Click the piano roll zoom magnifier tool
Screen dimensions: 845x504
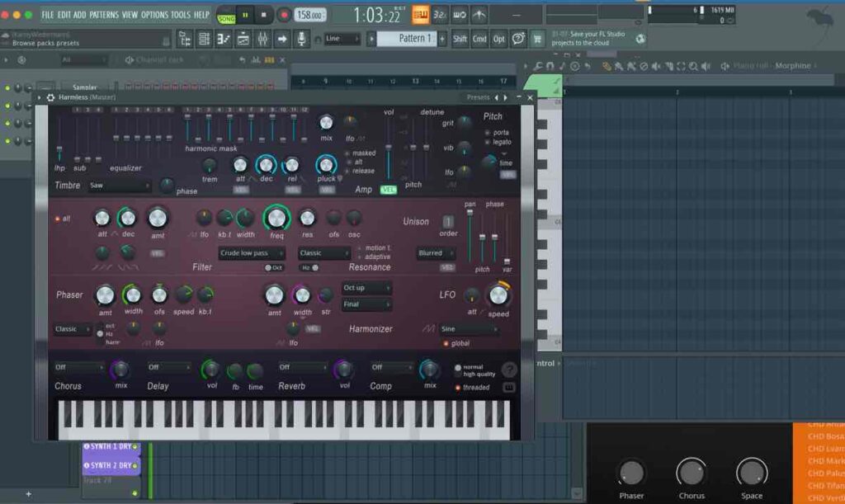693,66
